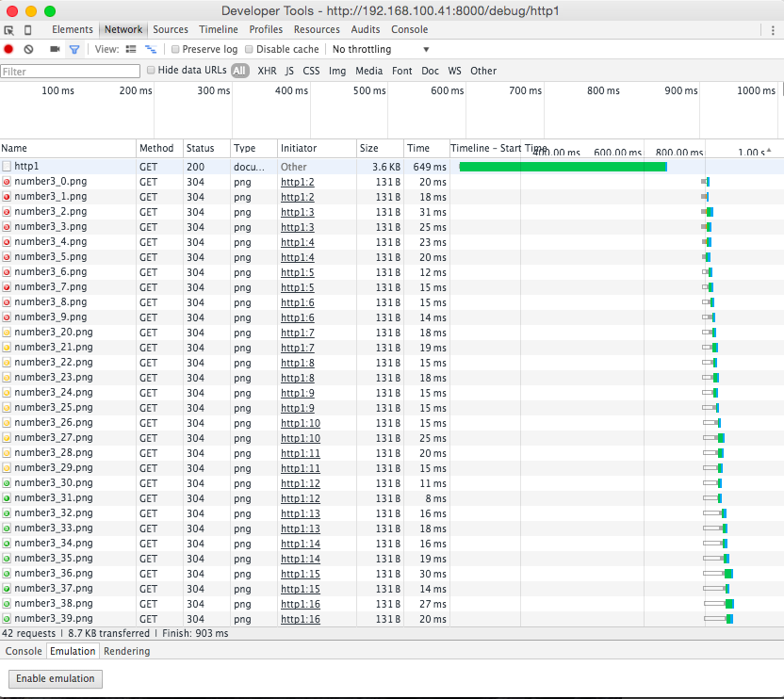The width and height of the screenshot is (784, 699).
Task: Toggle the capture screenshots camera icon
Action: [55, 49]
